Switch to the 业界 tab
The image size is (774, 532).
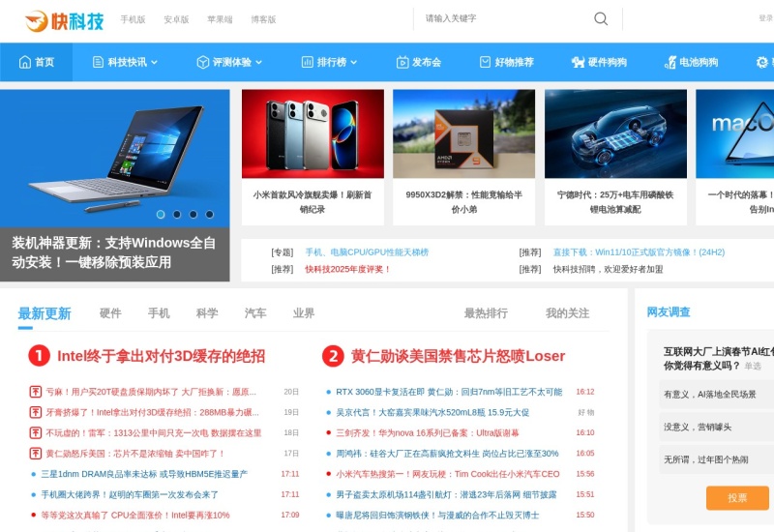click(x=304, y=313)
